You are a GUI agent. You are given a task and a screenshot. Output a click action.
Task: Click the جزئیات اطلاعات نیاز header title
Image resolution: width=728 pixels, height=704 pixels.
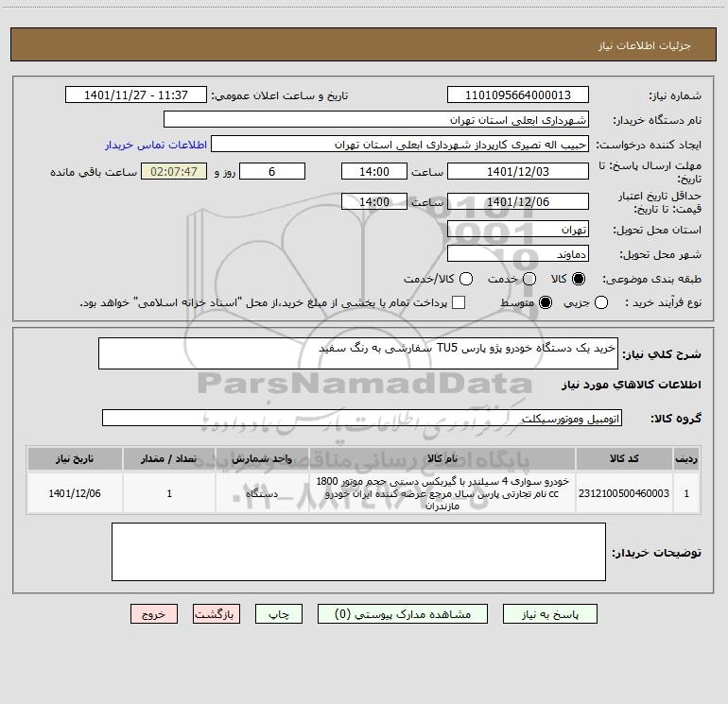[644, 45]
